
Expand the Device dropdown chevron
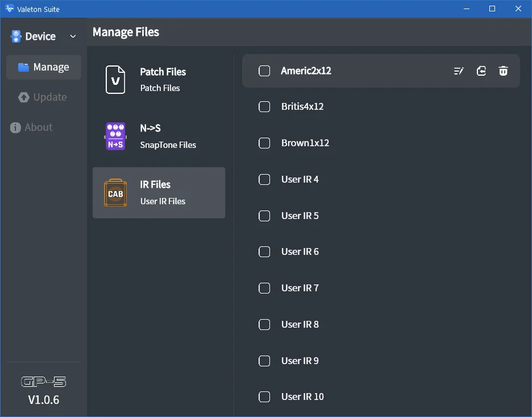point(73,36)
